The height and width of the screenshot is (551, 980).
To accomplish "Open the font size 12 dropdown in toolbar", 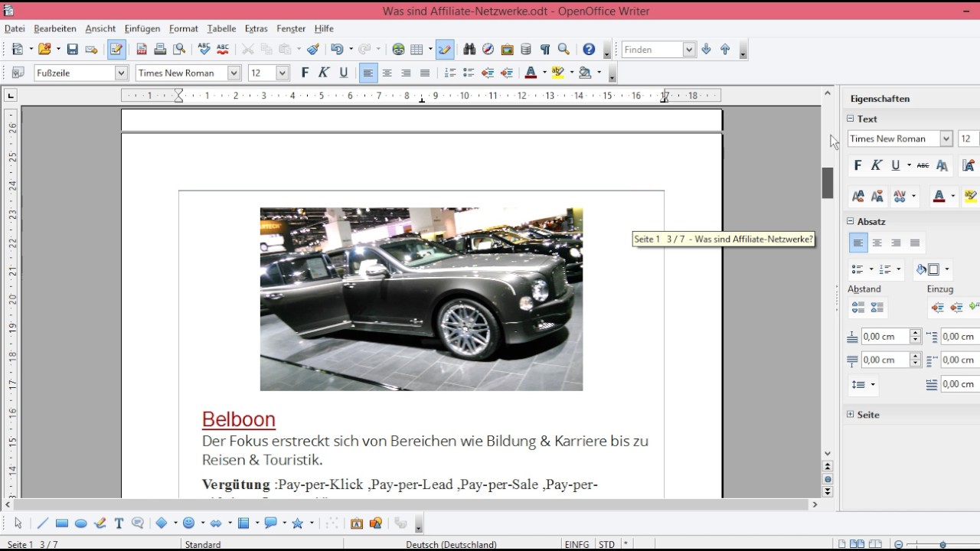I will tap(282, 73).
